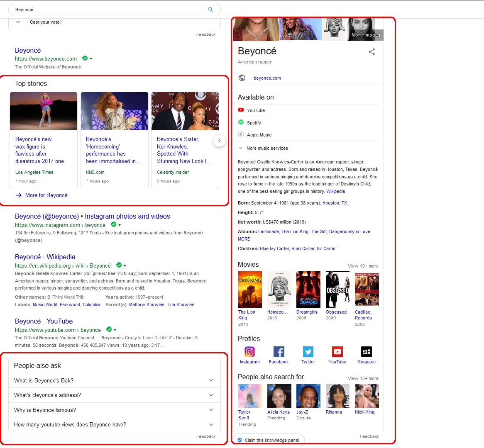Click beyonce.com link in knowledge panel
The image size is (484, 448).
(x=267, y=78)
